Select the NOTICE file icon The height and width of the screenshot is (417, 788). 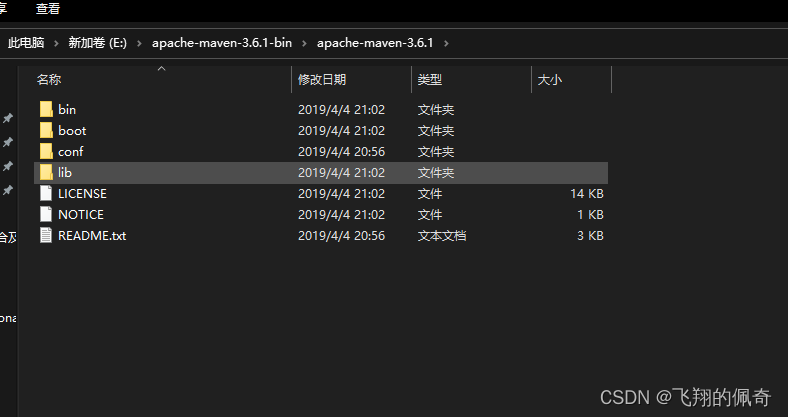[46, 215]
